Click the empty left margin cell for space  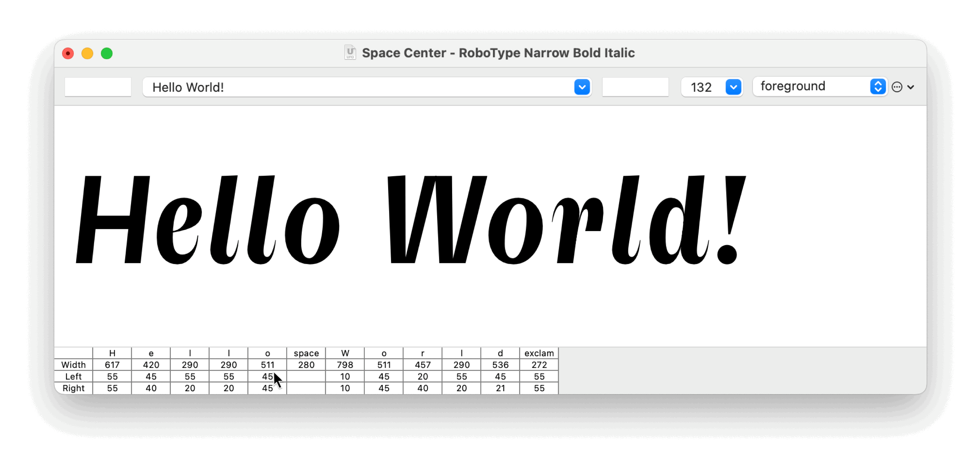point(306,377)
